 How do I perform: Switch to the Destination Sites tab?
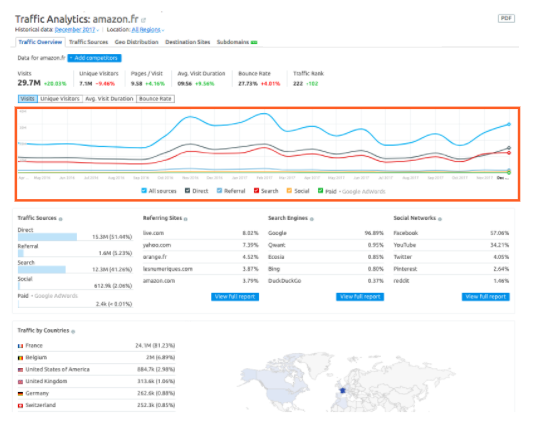(187, 42)
